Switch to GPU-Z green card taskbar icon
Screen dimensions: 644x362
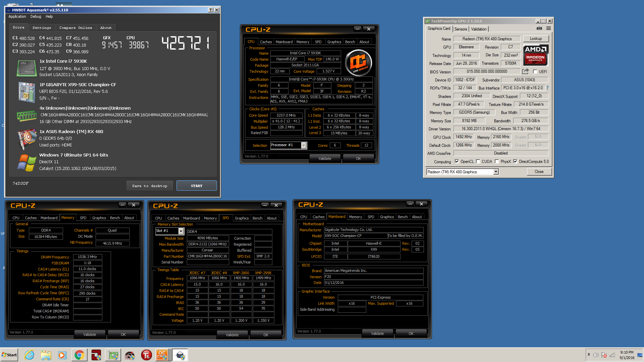click(113, 355)
